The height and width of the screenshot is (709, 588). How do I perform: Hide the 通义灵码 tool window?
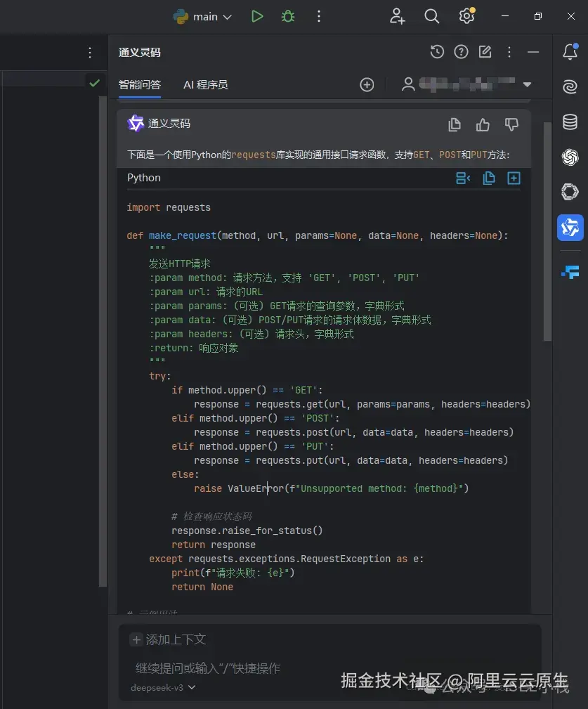(x=533, y=52)
